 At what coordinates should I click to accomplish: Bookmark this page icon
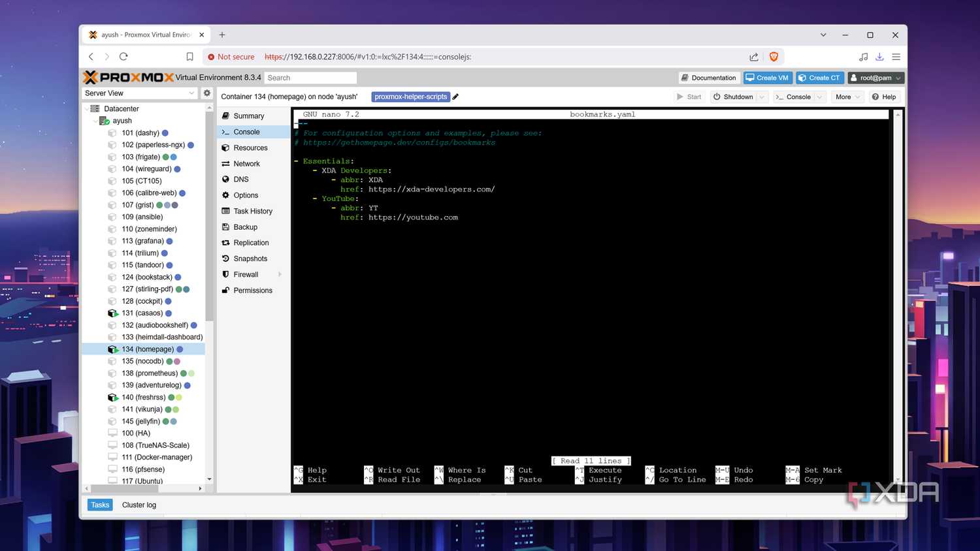coord(189,57)
